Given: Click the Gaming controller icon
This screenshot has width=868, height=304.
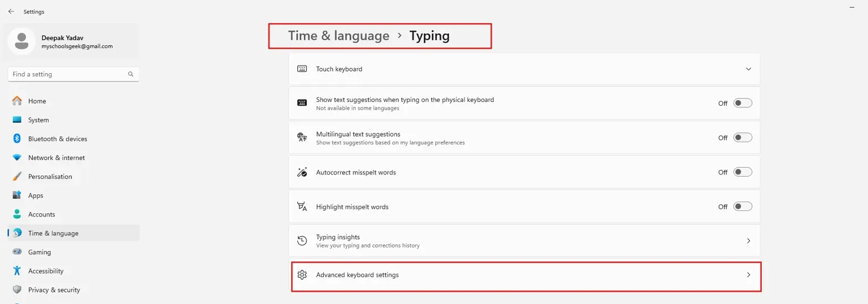Looking at the screenshot, I should coord(17,252).
